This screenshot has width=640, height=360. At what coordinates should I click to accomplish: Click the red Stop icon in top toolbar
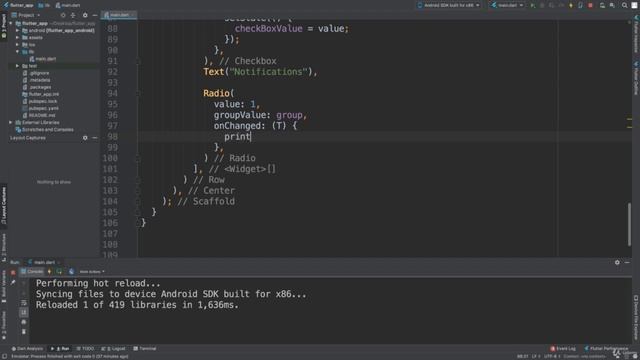click(x=590, y=5)
